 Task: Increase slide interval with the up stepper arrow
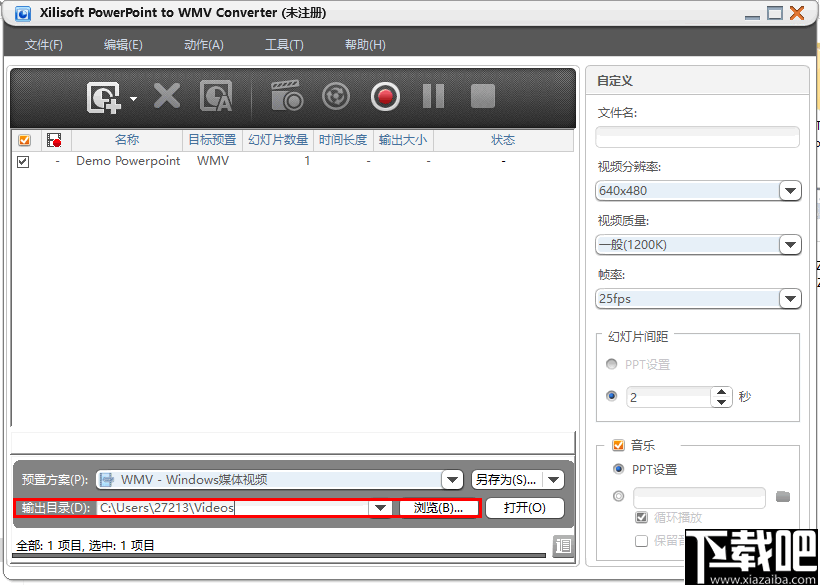tap(721, 391)
